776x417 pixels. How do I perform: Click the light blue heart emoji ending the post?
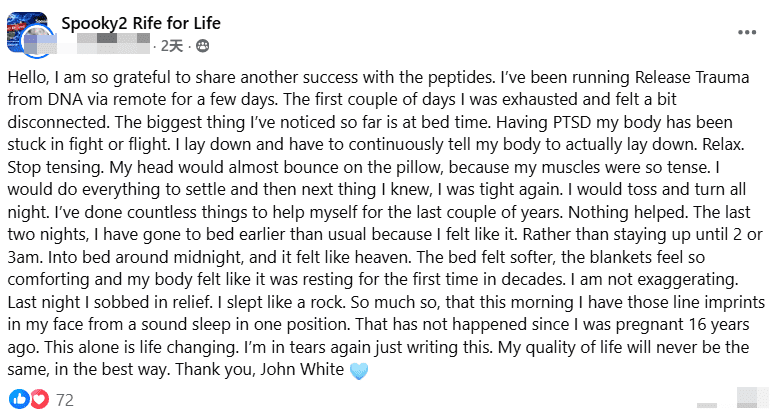360,370
